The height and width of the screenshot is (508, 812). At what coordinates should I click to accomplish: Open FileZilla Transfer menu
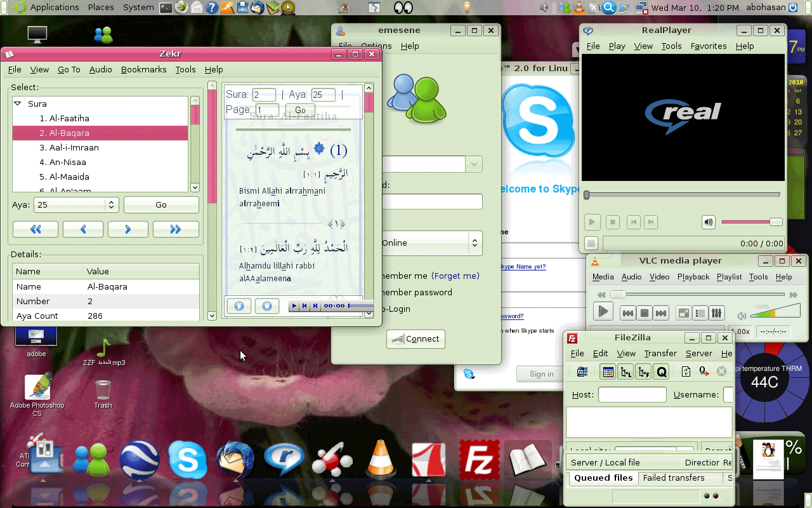click(660, 353)
